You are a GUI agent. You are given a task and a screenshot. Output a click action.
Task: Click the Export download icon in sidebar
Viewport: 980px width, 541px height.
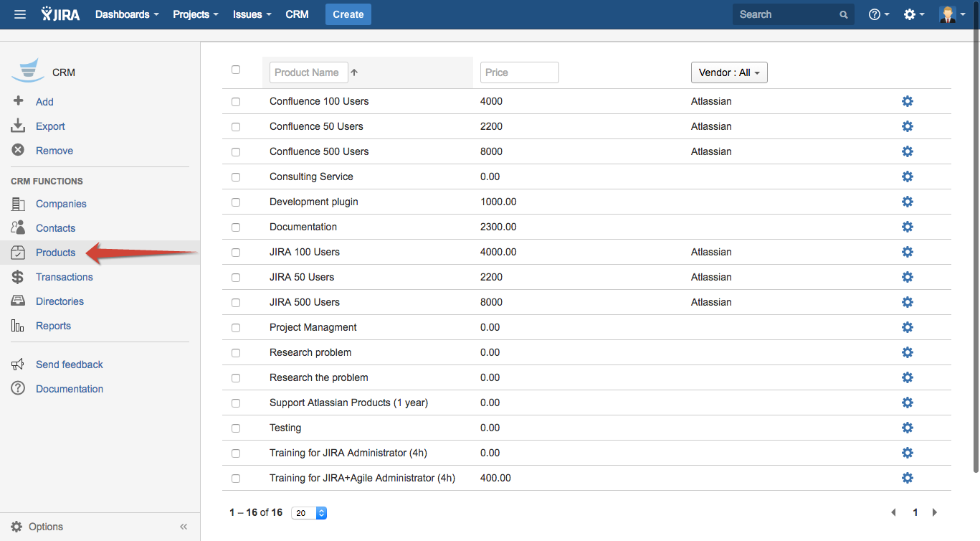pyautogui.click(x=18, y=126)
